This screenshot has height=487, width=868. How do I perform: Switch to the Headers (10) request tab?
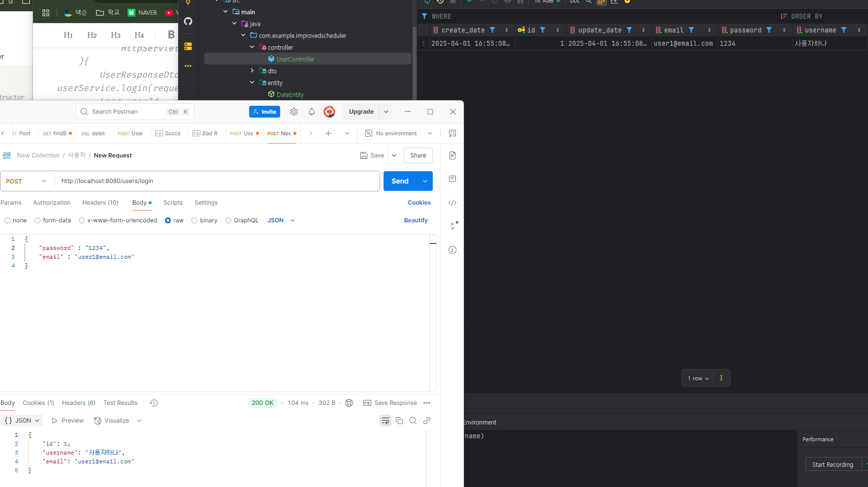pyautogui.click(x=100, y=203)
